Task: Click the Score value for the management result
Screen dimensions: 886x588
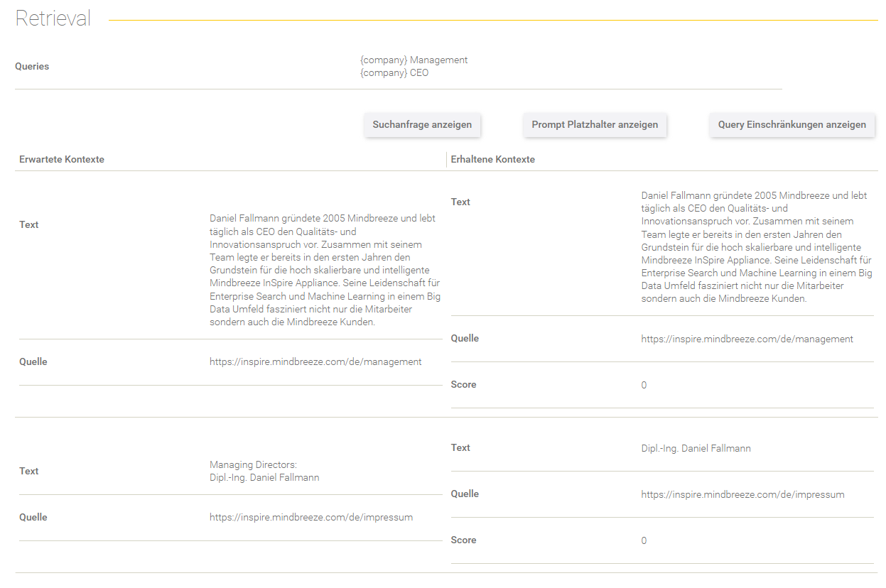Action: tap(644, 386)
